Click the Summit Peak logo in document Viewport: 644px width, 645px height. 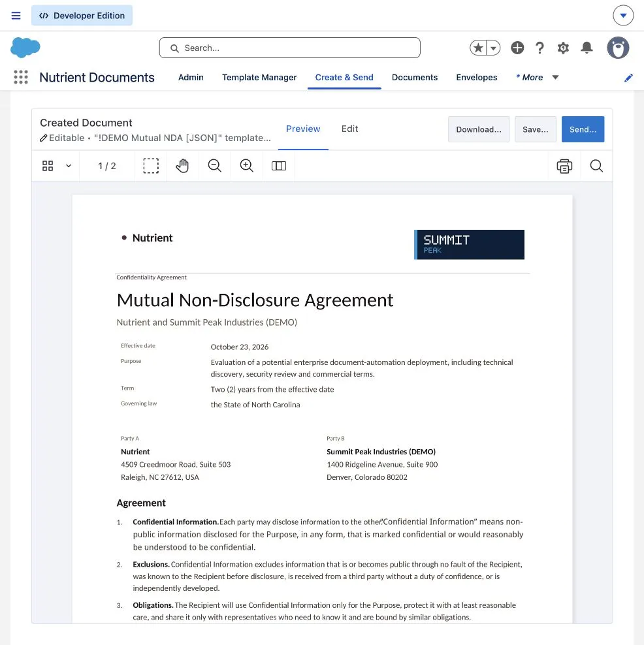469,244
